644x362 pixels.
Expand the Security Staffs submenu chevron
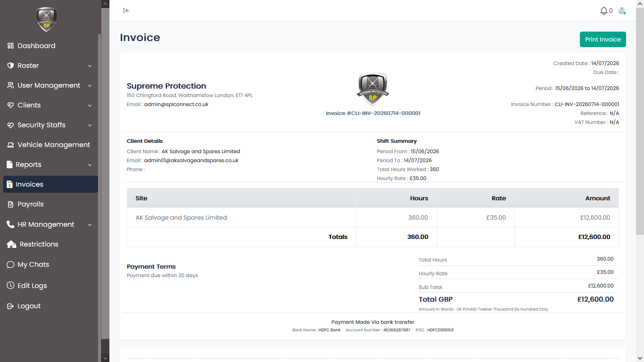[x=90, y=125]
